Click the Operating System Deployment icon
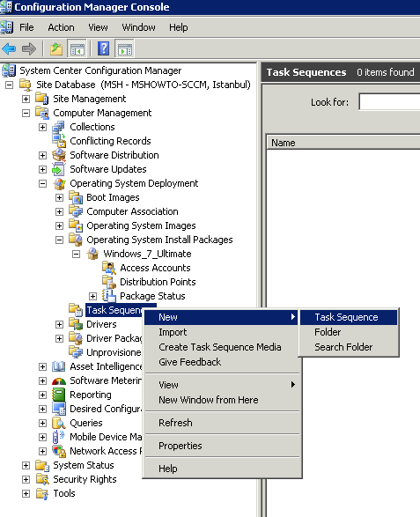Viewport: 420px width, 517px height. click(59, 183)
